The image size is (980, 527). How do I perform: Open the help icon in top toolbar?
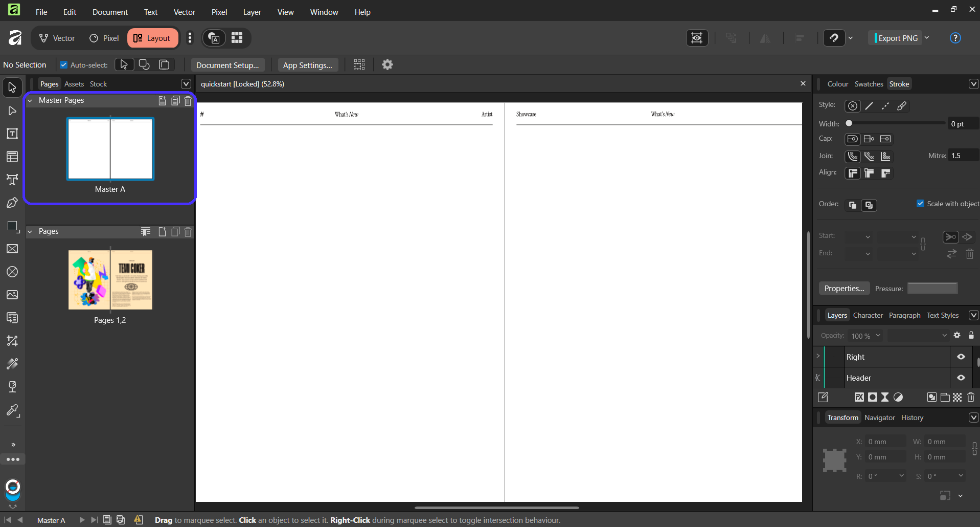click(955, 38)
